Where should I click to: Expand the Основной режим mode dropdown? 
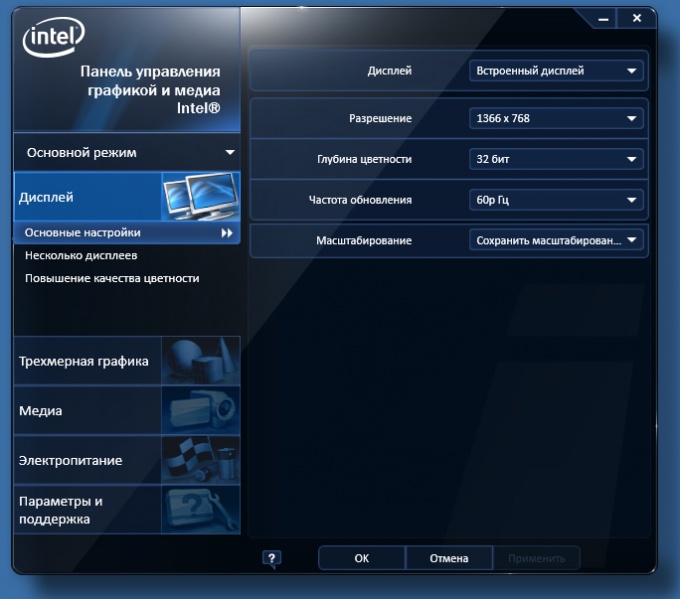127,152
